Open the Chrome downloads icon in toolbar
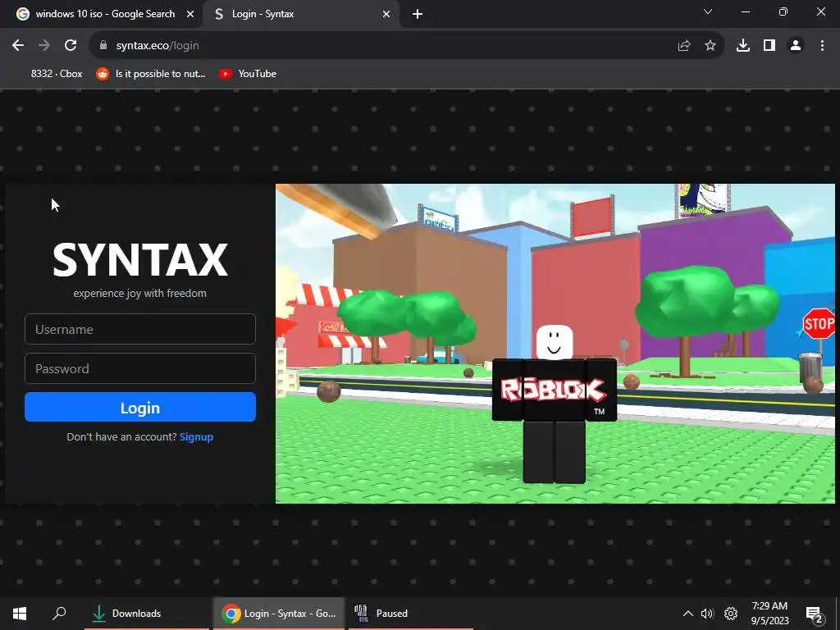The image size is (840, 630). point(743,46)
